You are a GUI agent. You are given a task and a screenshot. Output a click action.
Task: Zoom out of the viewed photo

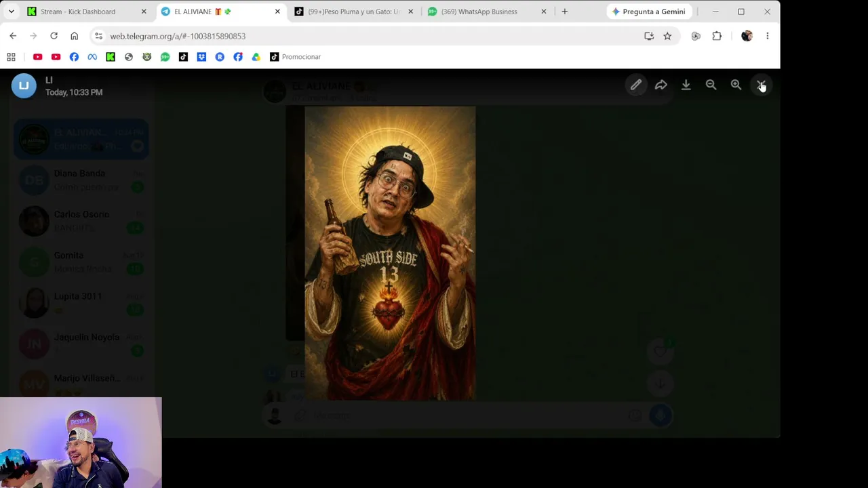point(711,85)
